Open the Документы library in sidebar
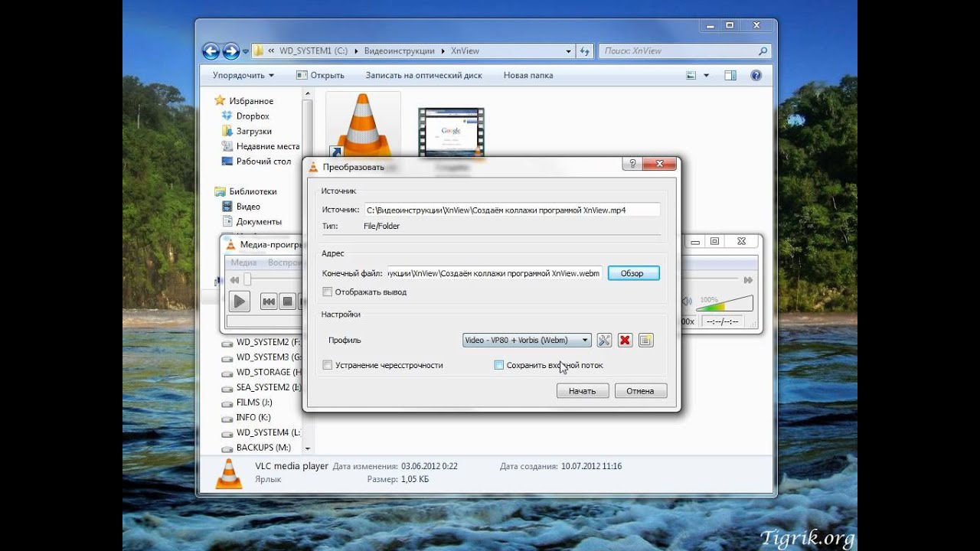The height and width of the screenshot is (551, 980). pyautogui.click(x=259, y=222)
